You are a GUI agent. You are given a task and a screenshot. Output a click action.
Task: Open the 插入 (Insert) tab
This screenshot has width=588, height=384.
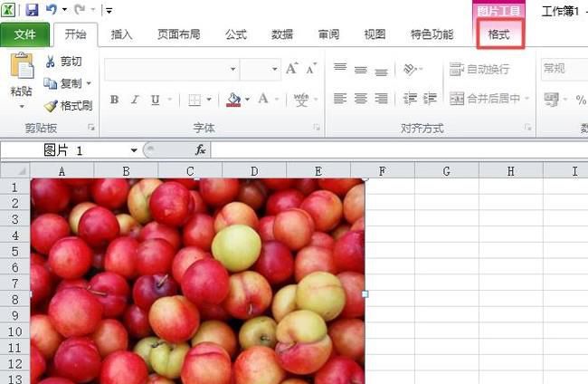(121, 34)
